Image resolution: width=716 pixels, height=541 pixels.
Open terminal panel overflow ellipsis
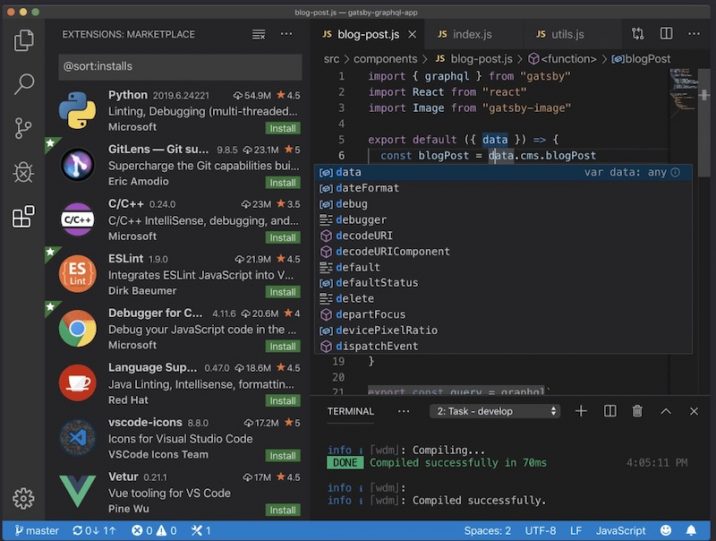(404, 411)
